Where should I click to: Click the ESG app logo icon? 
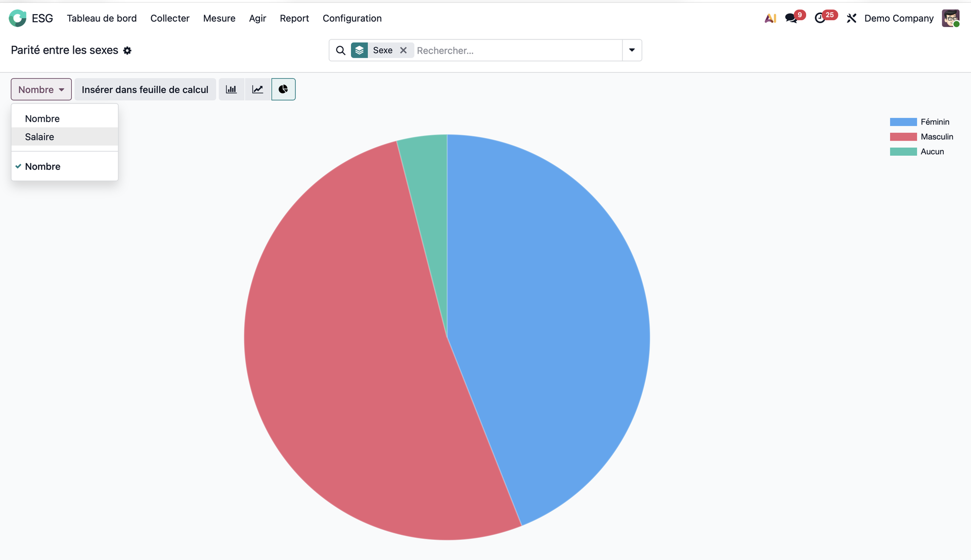point(18,18)
